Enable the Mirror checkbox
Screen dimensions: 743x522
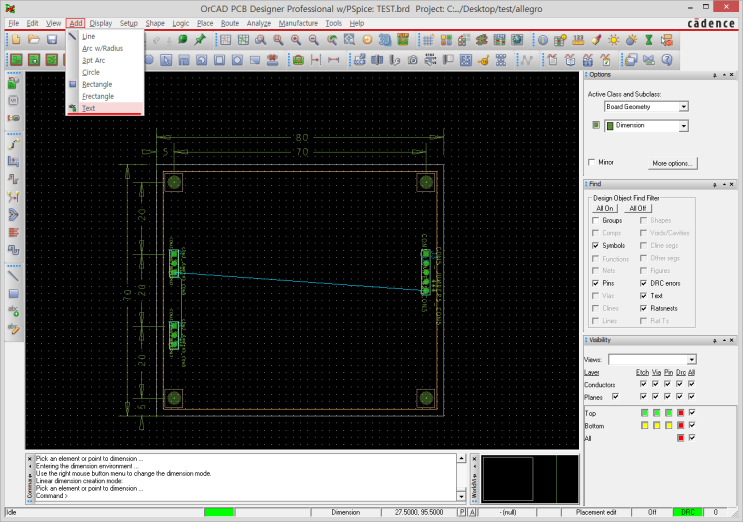coord(594,162)
